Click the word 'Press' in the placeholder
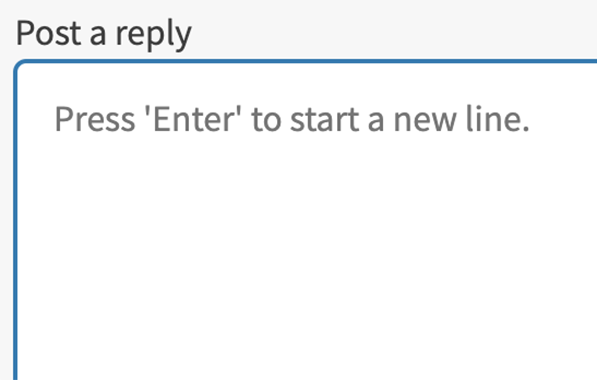 (95, 119)
